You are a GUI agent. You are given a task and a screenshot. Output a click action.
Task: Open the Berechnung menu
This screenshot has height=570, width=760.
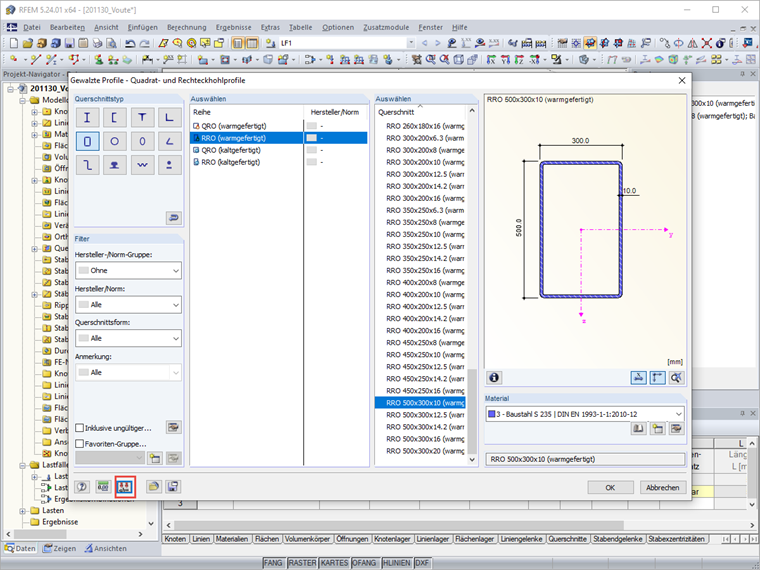click(x=187, y=28)
